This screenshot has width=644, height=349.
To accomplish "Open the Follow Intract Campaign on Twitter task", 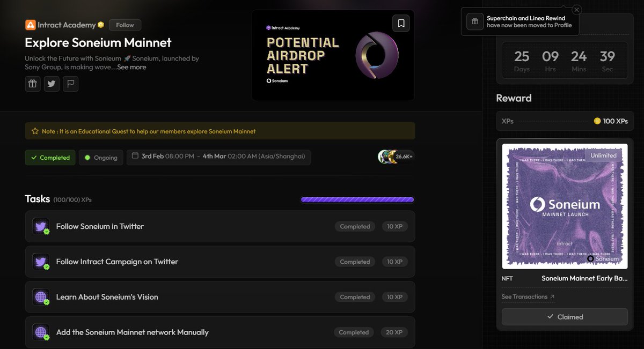I will 220,262.
